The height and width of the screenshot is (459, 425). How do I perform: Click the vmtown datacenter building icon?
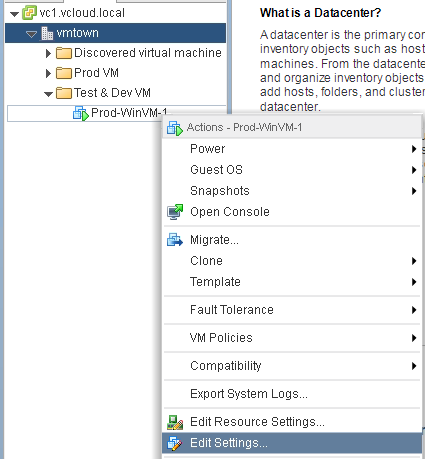pyautogui.click(x=47, y=33)
